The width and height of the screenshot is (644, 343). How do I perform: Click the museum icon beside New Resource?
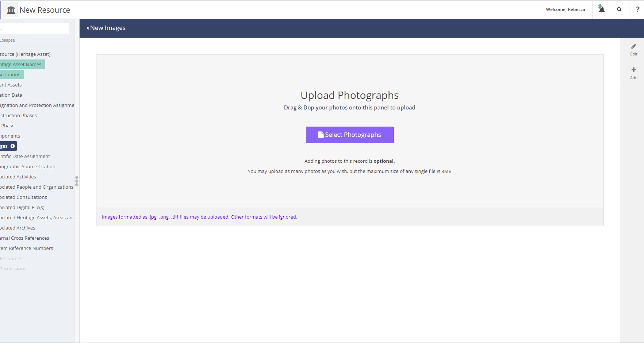point(10,9)
